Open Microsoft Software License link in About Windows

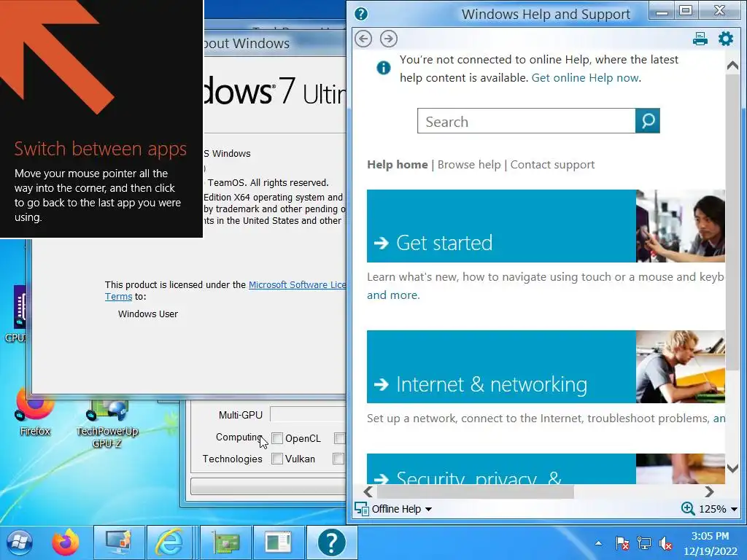point(298,285)
